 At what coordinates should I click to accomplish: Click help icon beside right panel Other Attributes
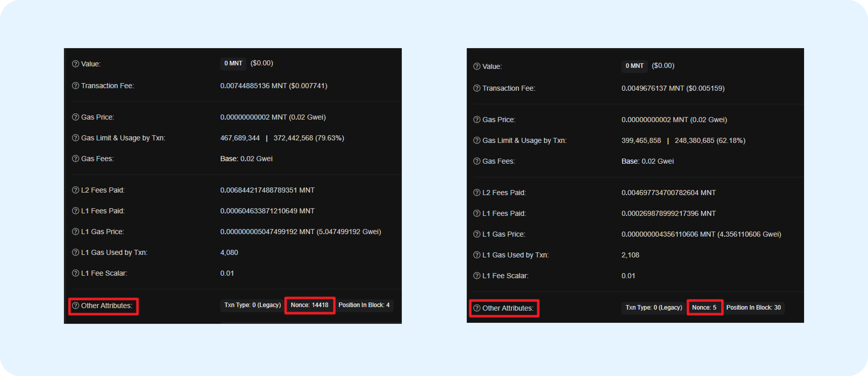477,308
